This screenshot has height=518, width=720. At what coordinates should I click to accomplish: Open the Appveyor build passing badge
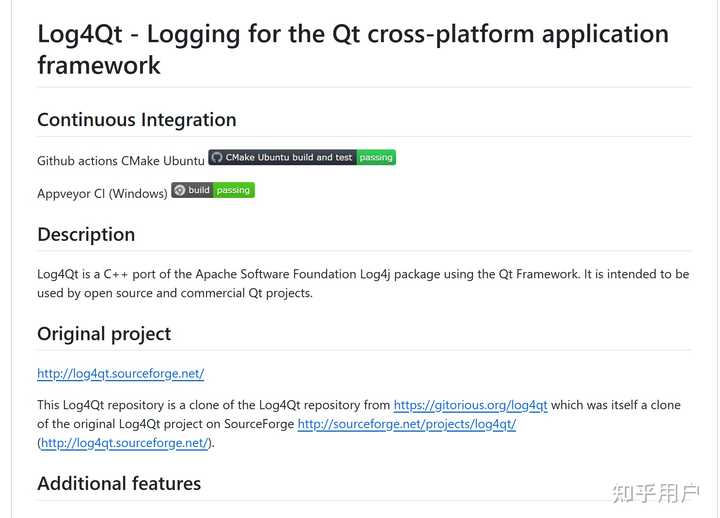(213, 190)
